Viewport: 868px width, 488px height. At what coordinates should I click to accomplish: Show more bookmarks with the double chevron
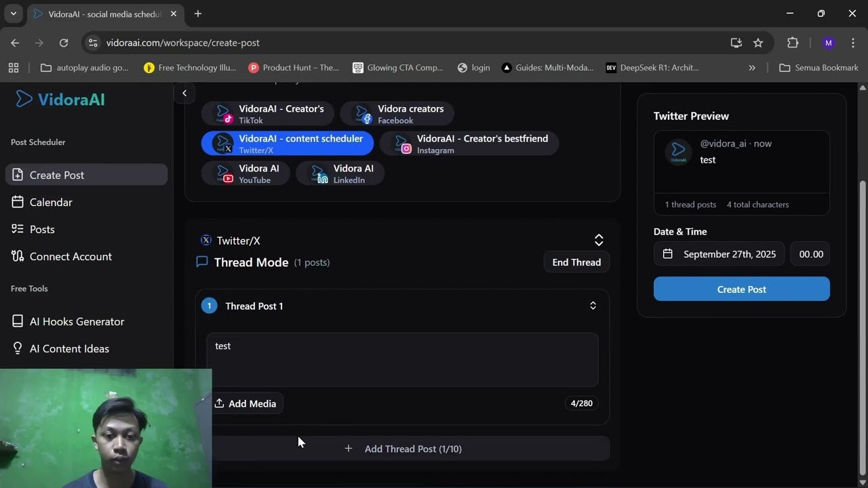pos(752,68)
